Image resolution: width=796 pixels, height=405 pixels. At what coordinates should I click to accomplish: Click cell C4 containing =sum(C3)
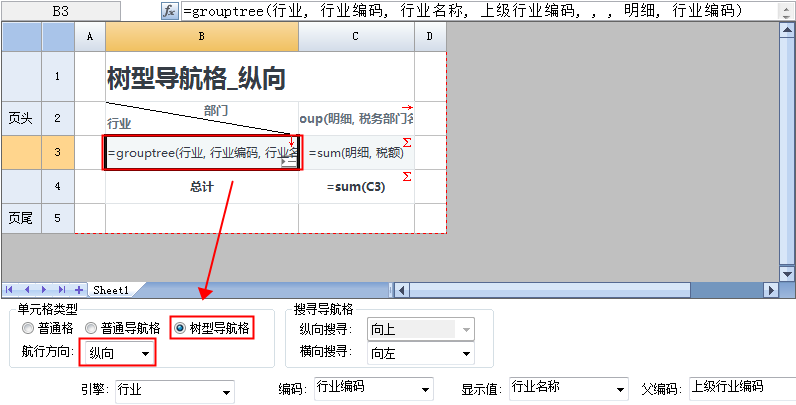[x=355, y=187]
